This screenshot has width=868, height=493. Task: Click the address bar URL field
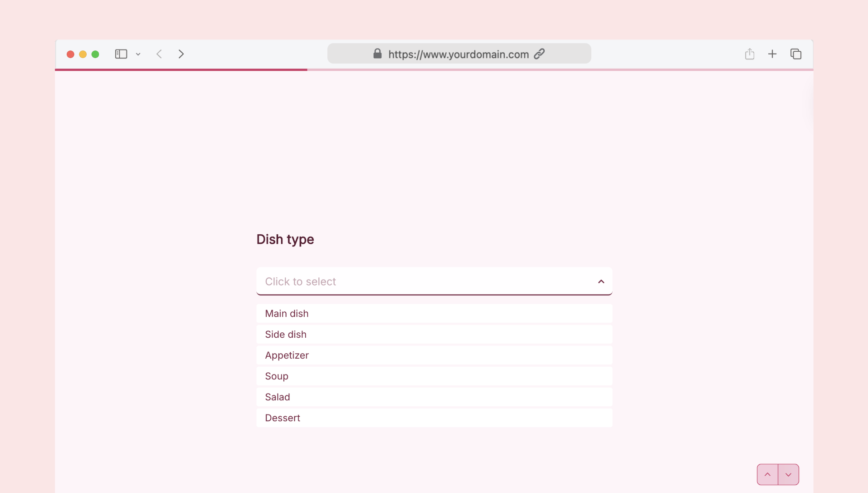[x=459, y=54]
